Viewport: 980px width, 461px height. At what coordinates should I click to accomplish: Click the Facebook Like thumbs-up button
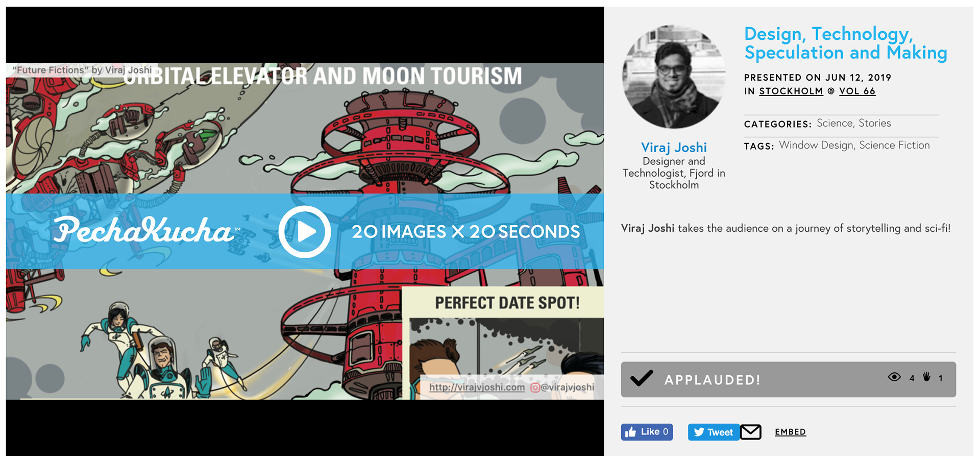(647, 432)
